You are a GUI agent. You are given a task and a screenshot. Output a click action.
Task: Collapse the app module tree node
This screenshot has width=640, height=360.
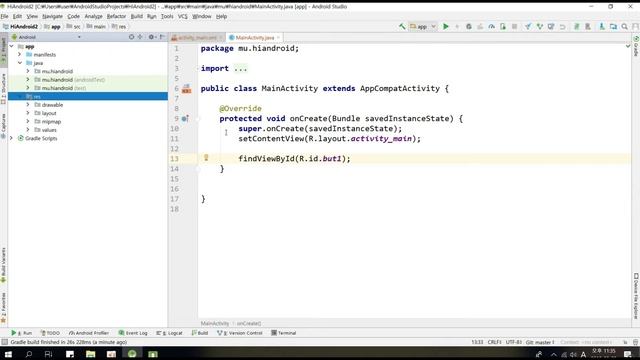pos(11,46)
